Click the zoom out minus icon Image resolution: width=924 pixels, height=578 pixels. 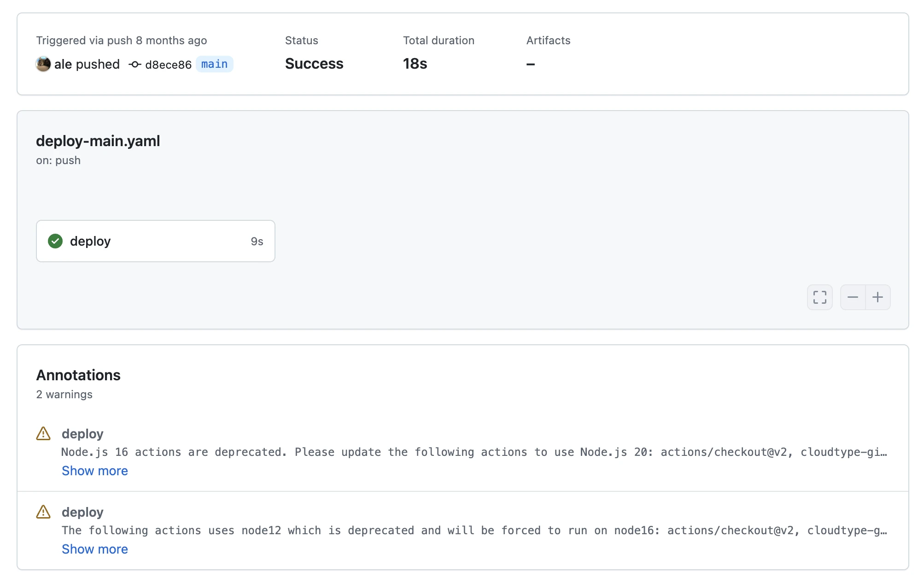click(x=853, y=297)
